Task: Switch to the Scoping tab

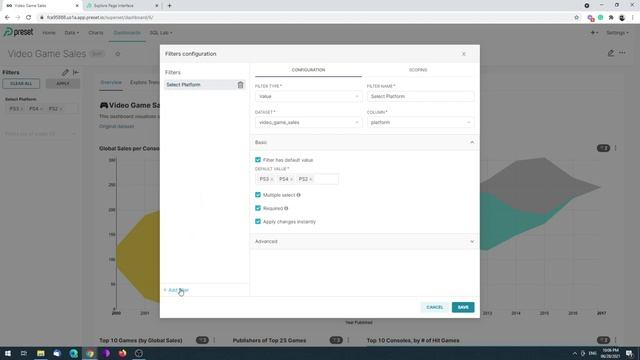Action: (x=418, y=70)
